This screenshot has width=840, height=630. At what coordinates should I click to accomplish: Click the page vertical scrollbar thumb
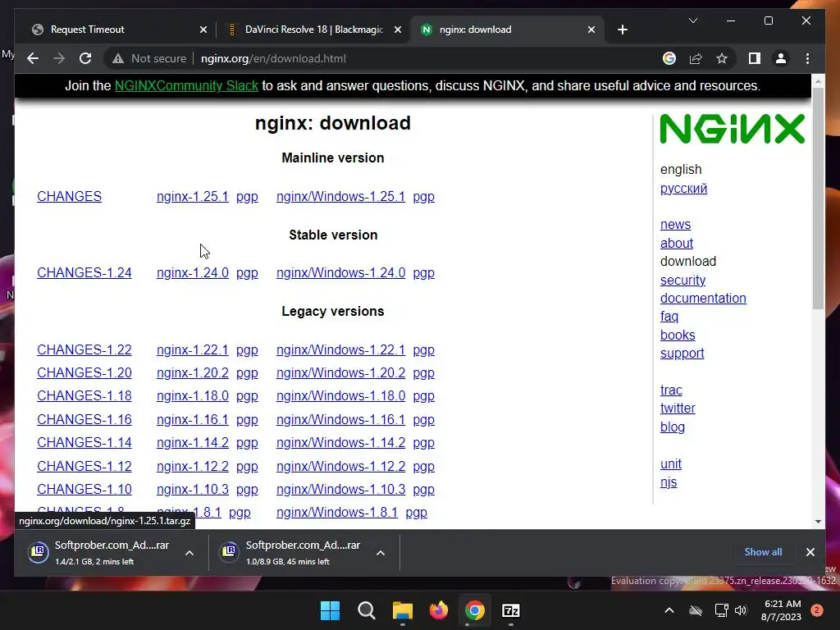[x=818, y=199]
